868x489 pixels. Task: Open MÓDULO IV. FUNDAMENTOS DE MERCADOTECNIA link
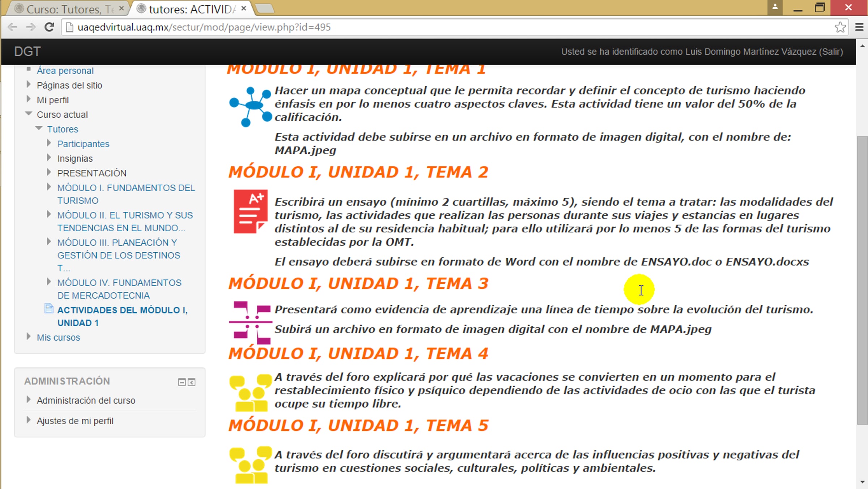pos(119,289)
